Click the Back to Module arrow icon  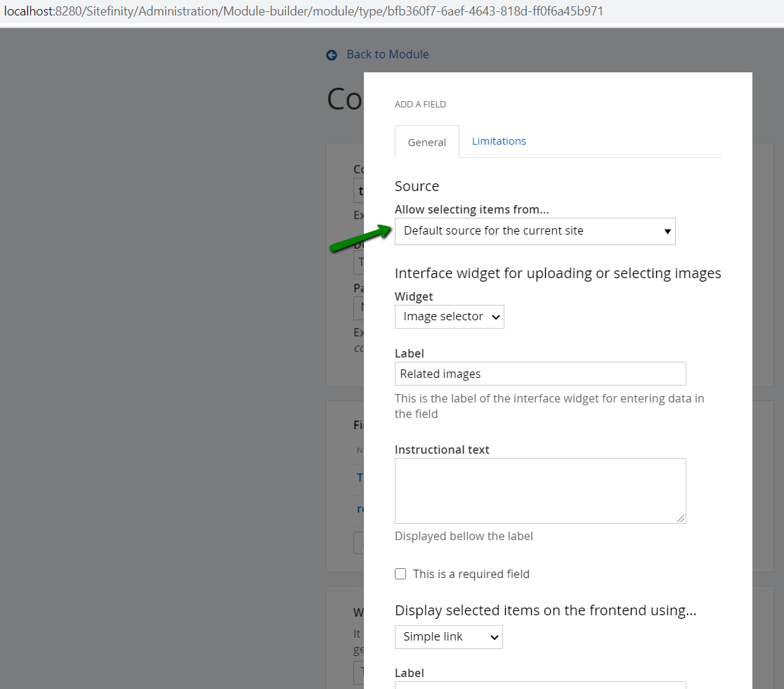pyautogui.click(x=332, y=55)
